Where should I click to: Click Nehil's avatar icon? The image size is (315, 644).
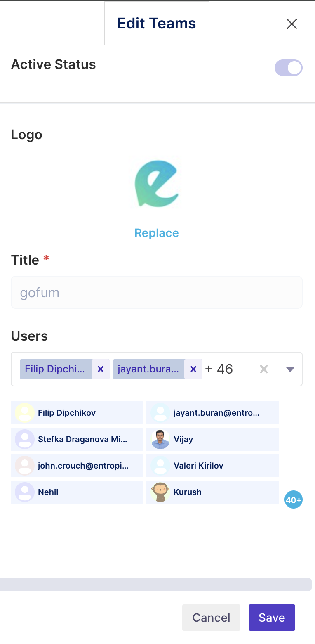[x=25, y=492]
